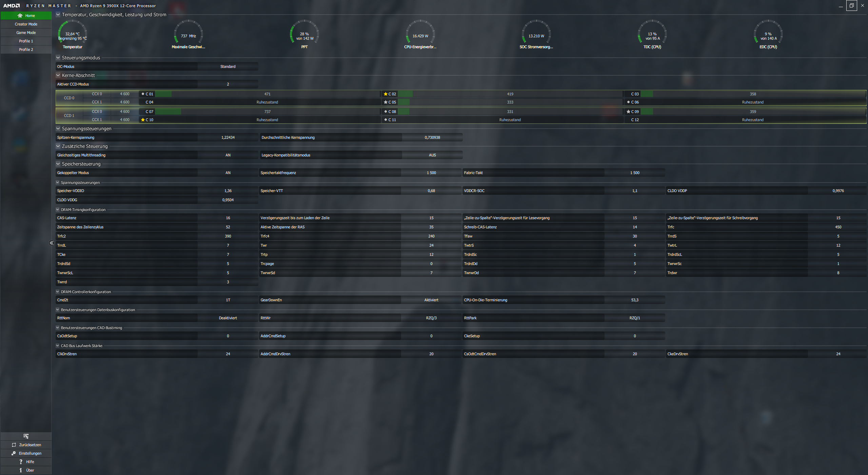Click the Hilfe question mark icon
This screenshot has height=475, width=868.
pos(21,462)
